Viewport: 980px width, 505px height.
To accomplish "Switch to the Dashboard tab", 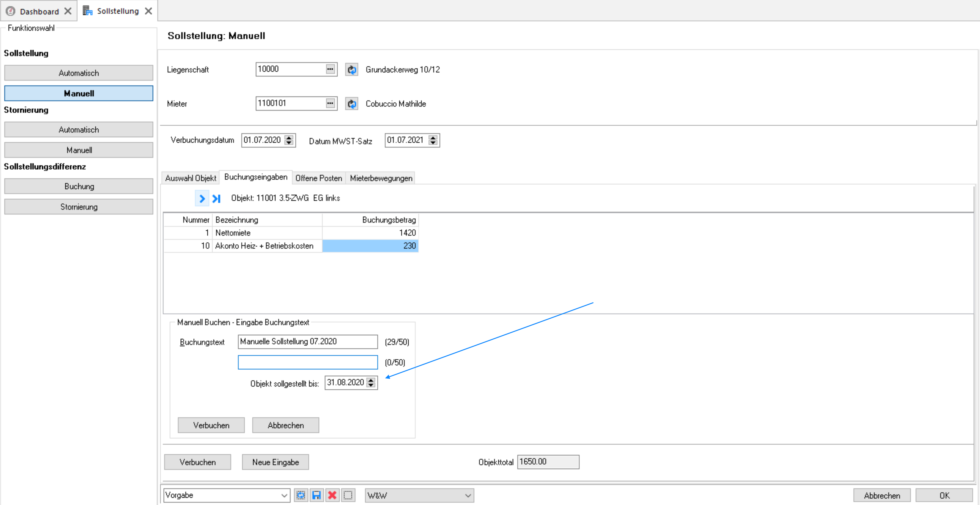I will [39, 12].
